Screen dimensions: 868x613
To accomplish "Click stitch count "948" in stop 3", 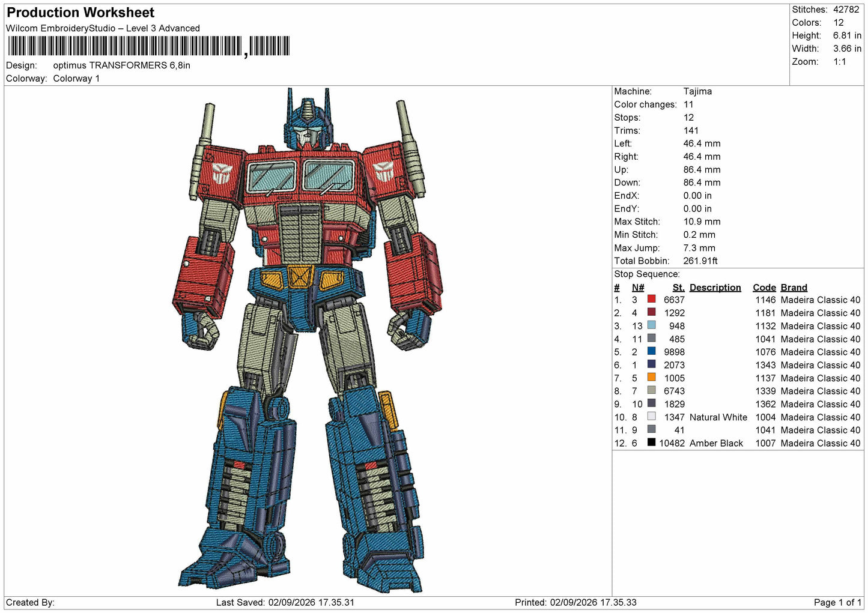I will pos(677,326).
